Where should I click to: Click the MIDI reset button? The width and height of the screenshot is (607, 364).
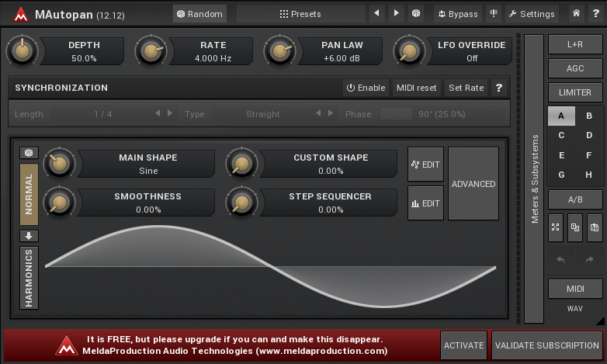417,88
